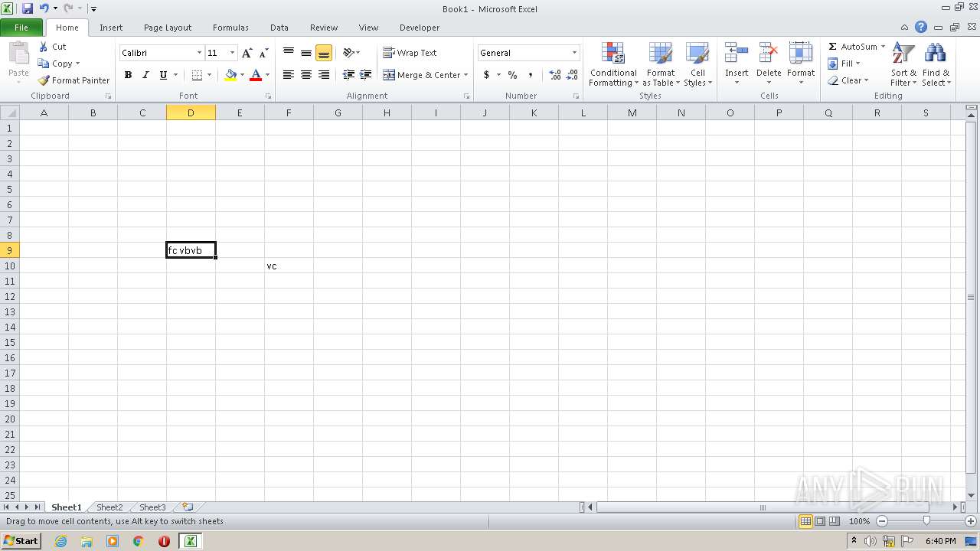Viewport: 980px width, 551px height.
Task: Toggle Wrap Text
Action: (x=410, y=53)
